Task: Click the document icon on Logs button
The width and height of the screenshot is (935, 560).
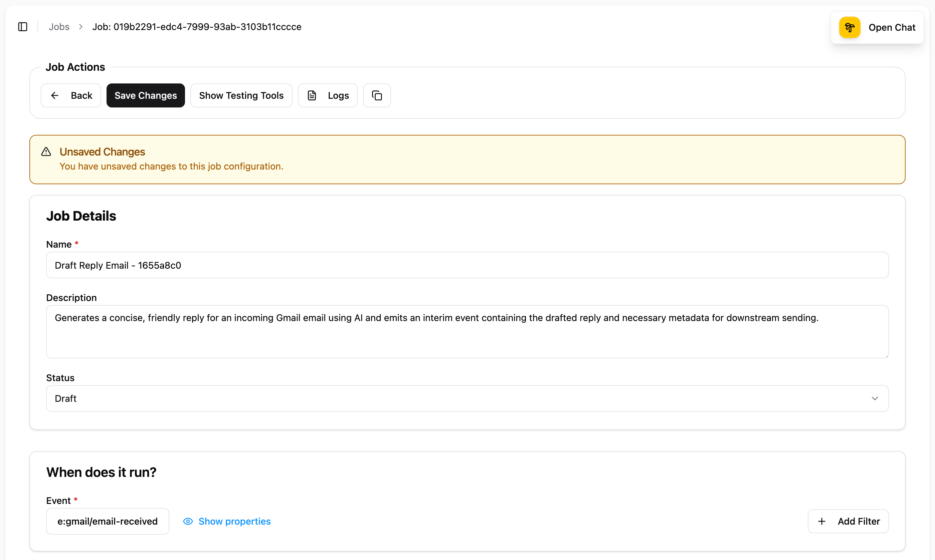Action: pyautogui.click(x=312, y=95)
